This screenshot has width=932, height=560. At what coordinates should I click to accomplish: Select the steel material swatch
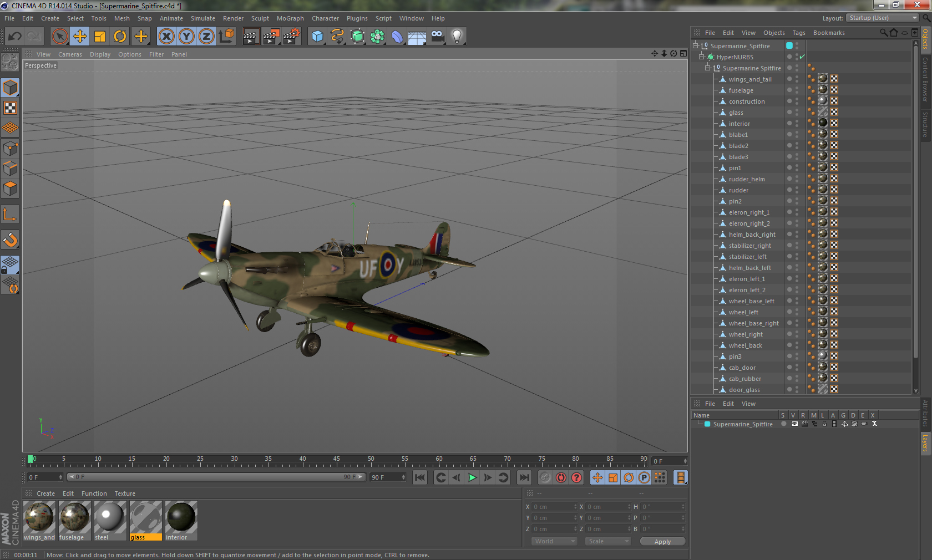(x=110, y=521)
